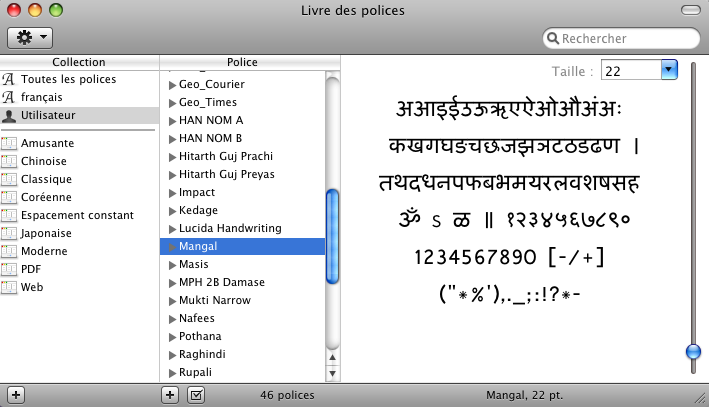Click the Police column header

point(242,62)
